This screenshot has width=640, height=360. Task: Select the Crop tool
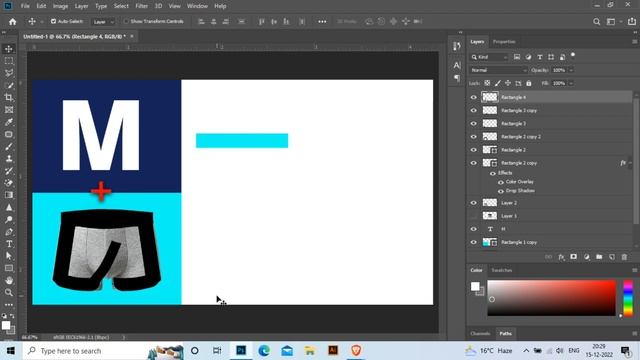pyautogui.click(x=9, y=98)
